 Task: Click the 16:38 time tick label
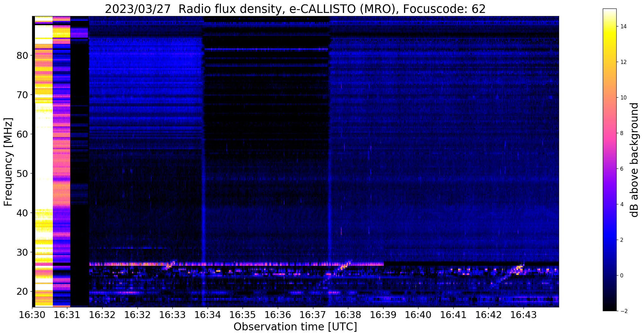point(348,315)
